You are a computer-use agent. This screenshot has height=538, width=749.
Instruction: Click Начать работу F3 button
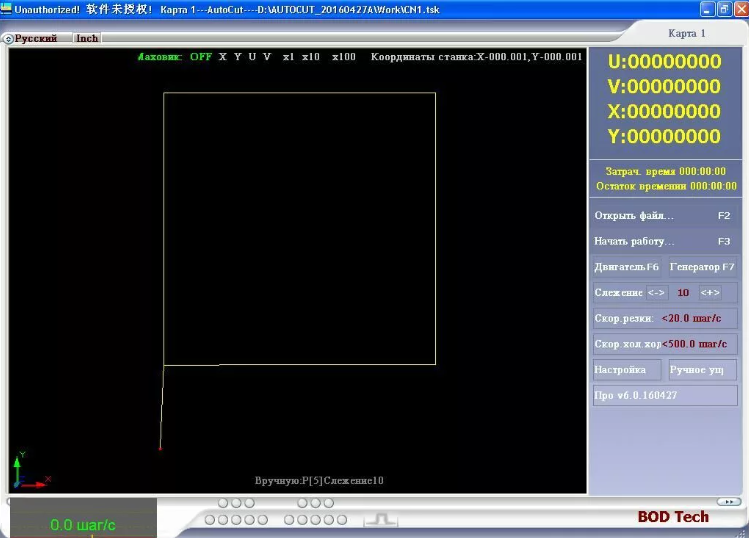(x=664, y=241)
